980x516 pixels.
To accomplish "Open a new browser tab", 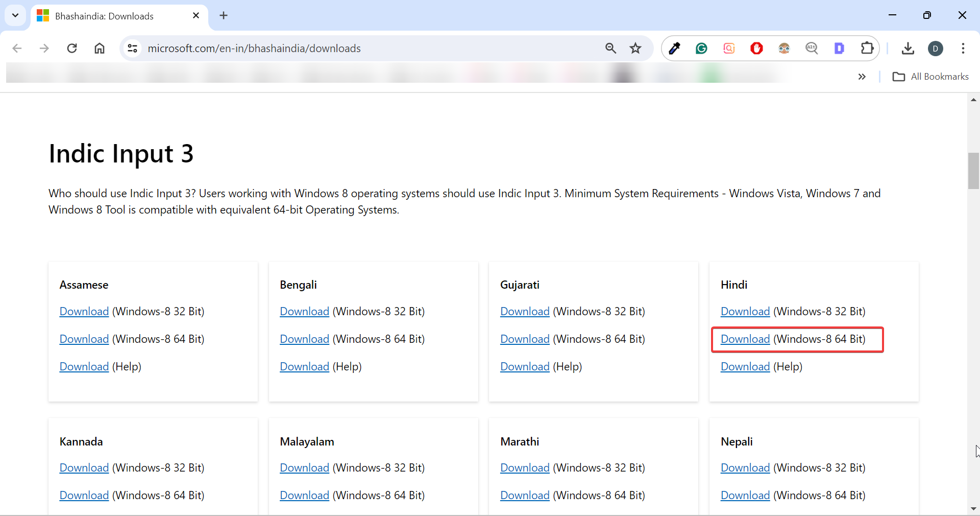I will 224,16.
